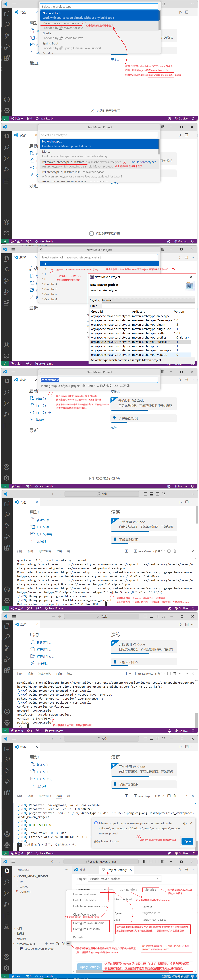Click Filter field in New Maven Project dialog
This screenshot has height=980, width=199.
pos(148,306)
